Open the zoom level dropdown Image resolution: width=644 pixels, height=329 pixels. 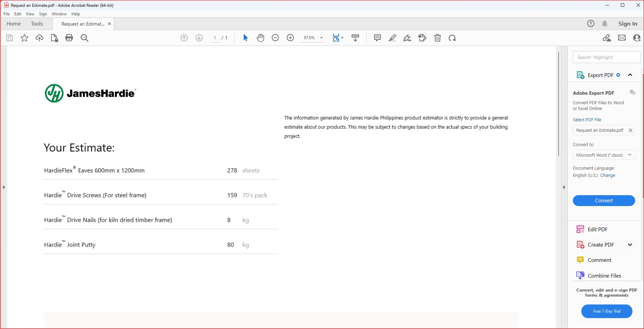(x=321, y=38)
